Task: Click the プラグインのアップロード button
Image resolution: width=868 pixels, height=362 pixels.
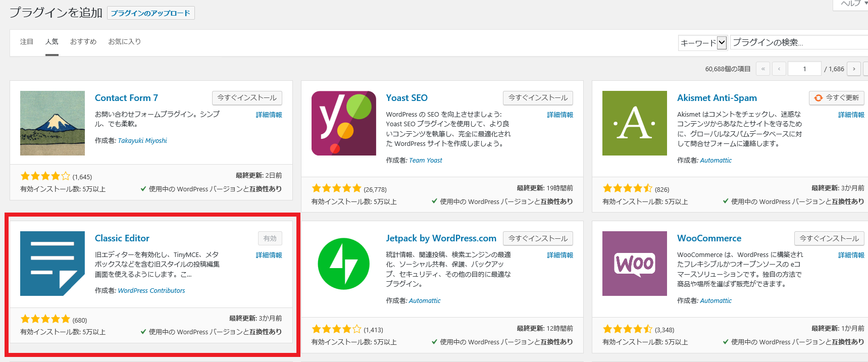Action: [150, 13]
